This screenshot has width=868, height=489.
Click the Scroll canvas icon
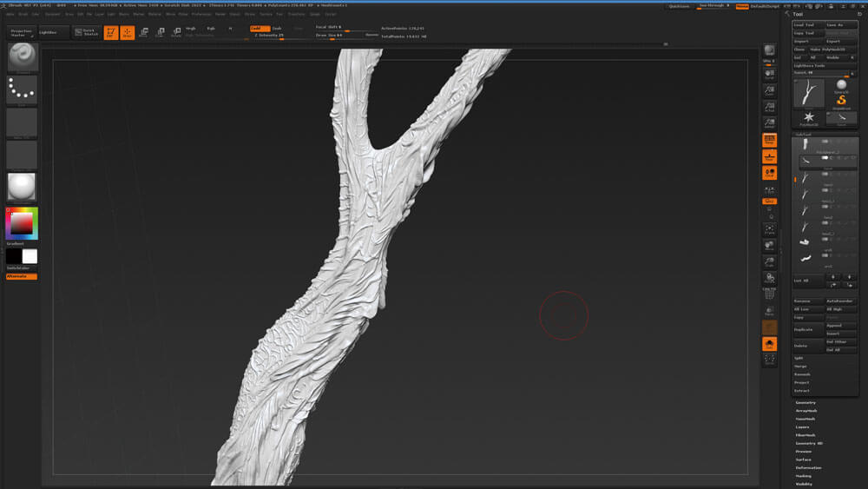769,75
